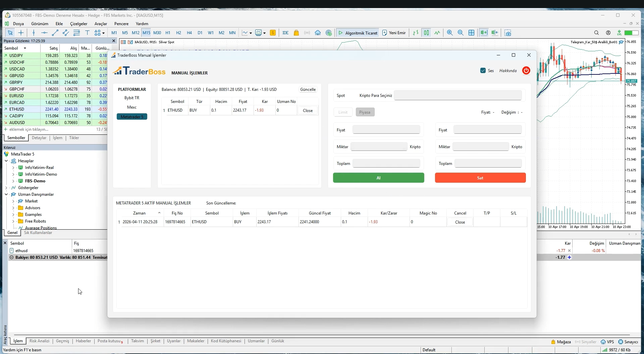Viewport: 644px width, 354px height.
Task: Click the green connection level bar
Action: click(631, 33)
